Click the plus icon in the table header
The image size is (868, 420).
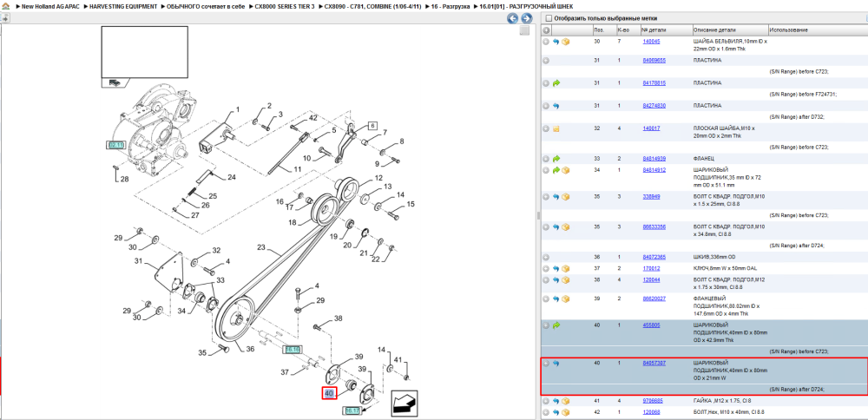tap(546, 30)
